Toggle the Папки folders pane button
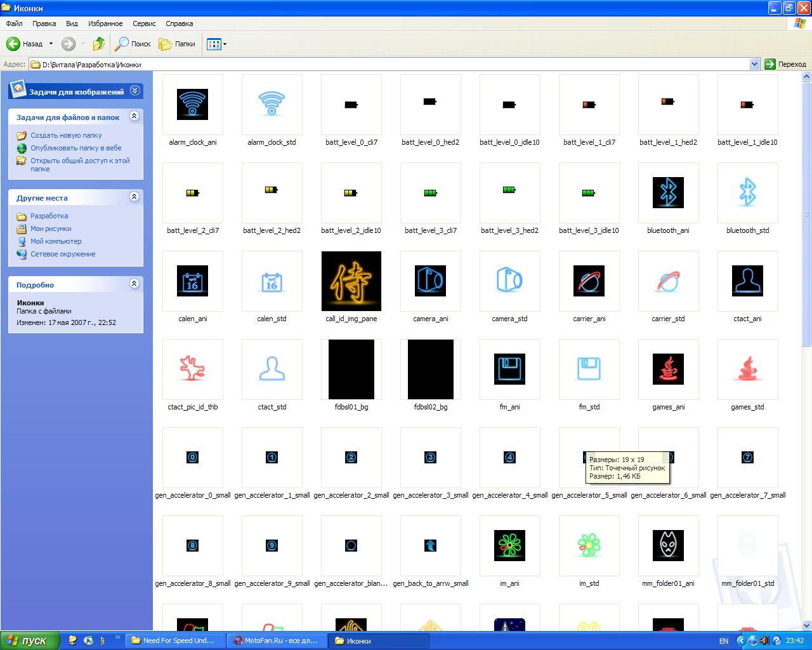 click(178, 44)
